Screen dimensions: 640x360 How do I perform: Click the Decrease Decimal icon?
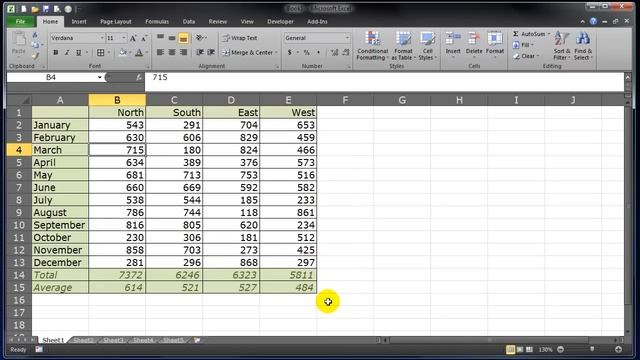(346, 52)
